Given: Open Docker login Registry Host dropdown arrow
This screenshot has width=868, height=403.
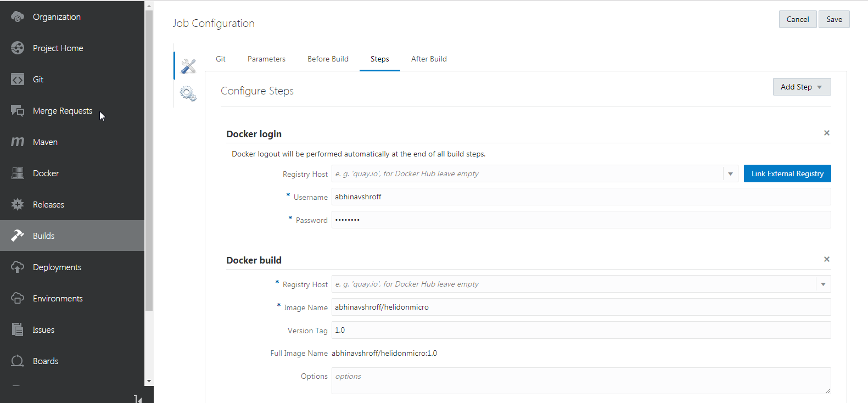Looking at the screenshot, I should (x=730, y=174).
